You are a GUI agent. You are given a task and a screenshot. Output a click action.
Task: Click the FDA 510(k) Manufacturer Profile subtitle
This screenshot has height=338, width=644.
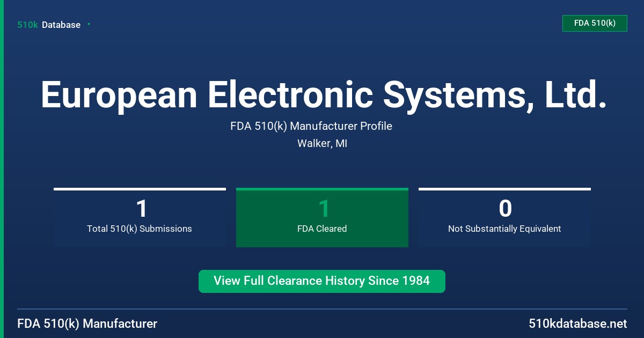[311, 126]
